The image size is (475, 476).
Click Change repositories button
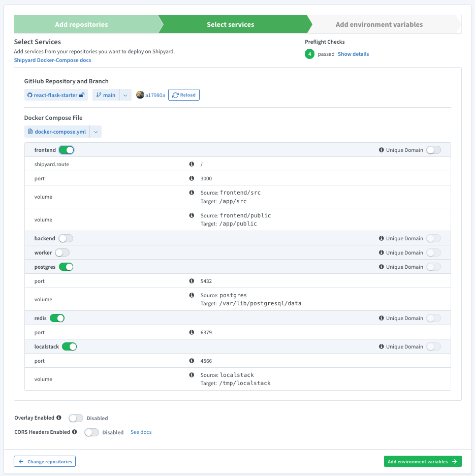click(45, 461)
